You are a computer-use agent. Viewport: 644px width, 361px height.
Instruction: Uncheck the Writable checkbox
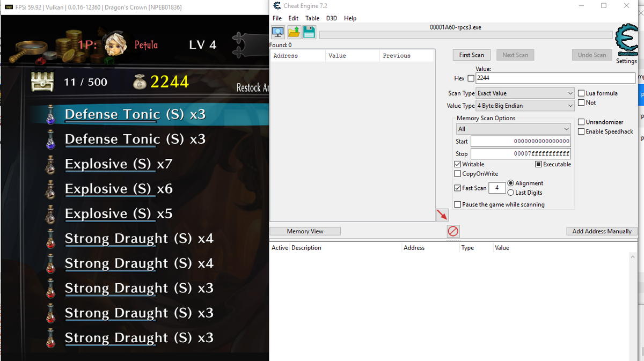click(x=458, y=164)
